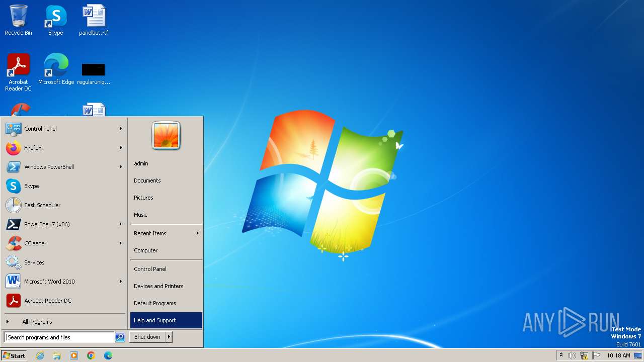
Task: Open the Skype desktop shortcut
Action: pos(55,20)
